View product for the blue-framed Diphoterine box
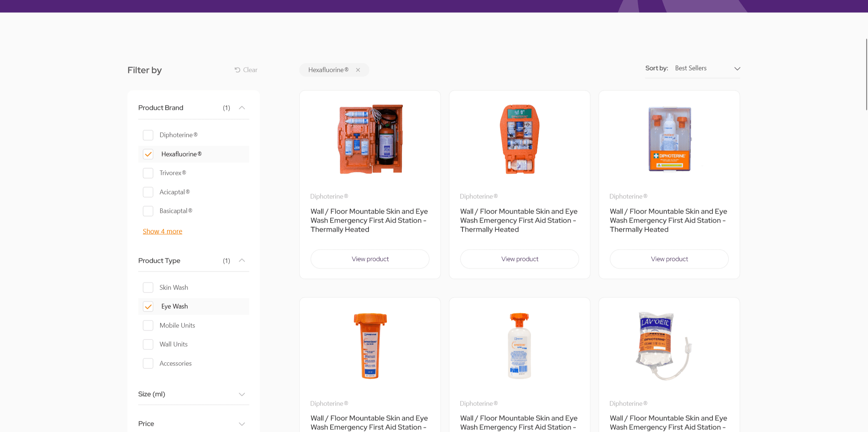The height and width of the screenshot is (432, 868). click(669, 259)
